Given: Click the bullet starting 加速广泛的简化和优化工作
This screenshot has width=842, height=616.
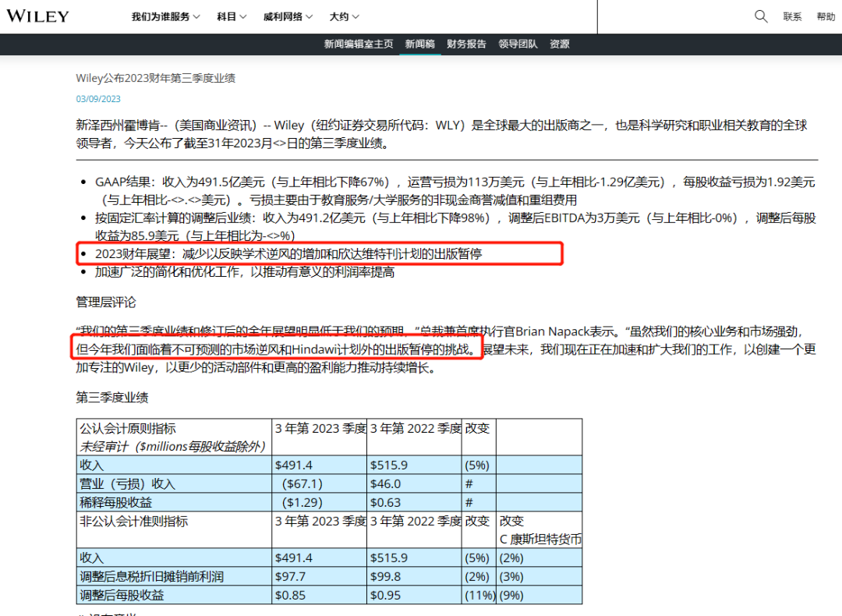Looking at the screenshot, I should (x=245, y=272).
